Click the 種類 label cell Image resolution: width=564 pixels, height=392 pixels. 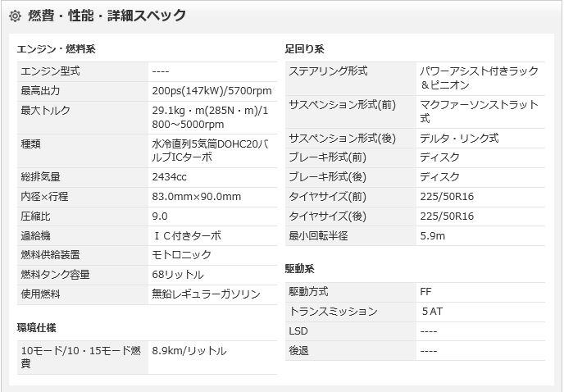click(x=82, y=151)
